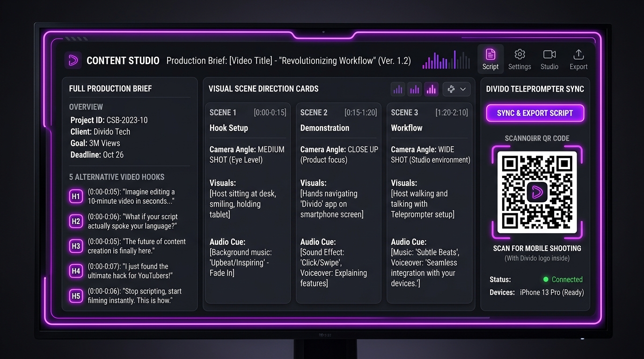Screen dimensions: 644x359
Task: Click the visuals text "Host walking and talking"
Action: point(423,204)
